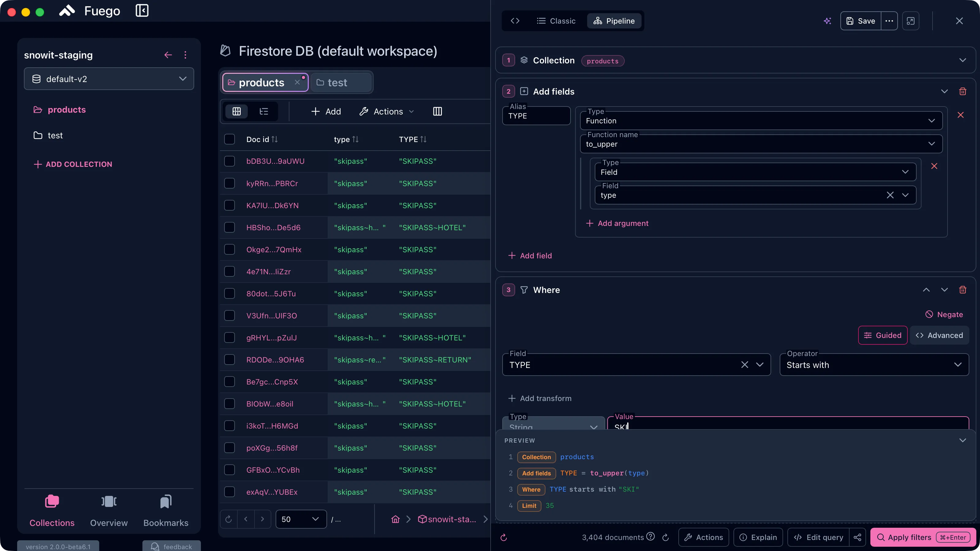Screen dimensions: 980x551
Task: Collapse the sidebar panel icon next to Fuego
Action: [142, 11]
